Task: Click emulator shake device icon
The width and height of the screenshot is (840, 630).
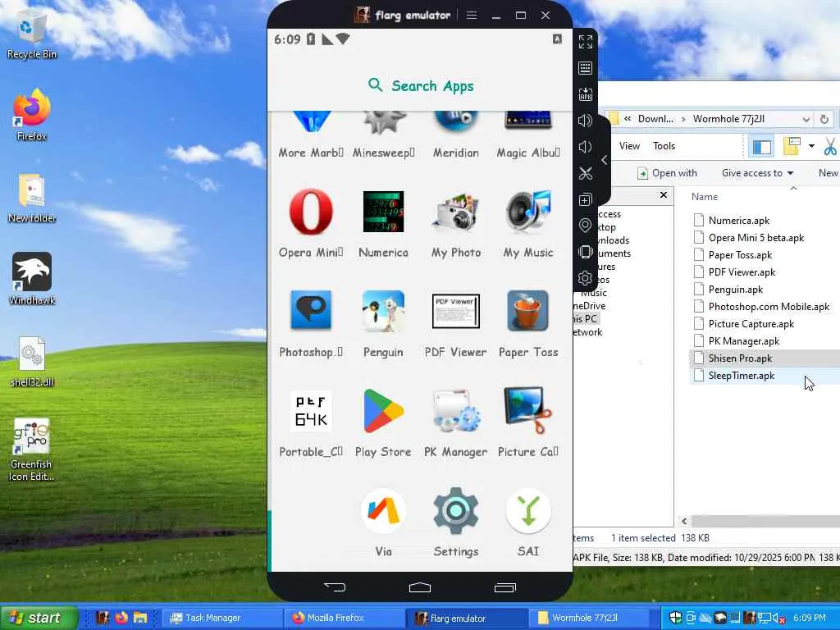Action: 586,252
